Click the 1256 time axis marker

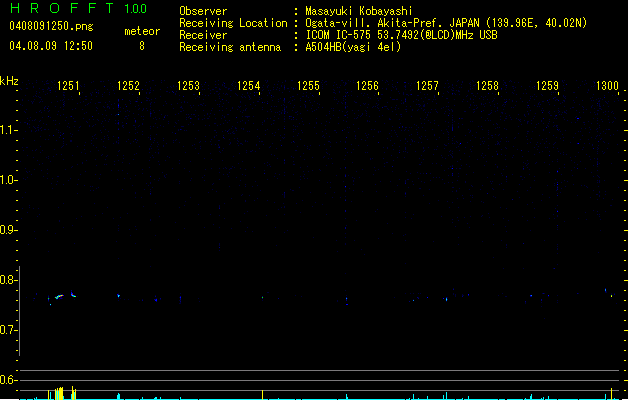pyautogui.click(x=367, y=86)
